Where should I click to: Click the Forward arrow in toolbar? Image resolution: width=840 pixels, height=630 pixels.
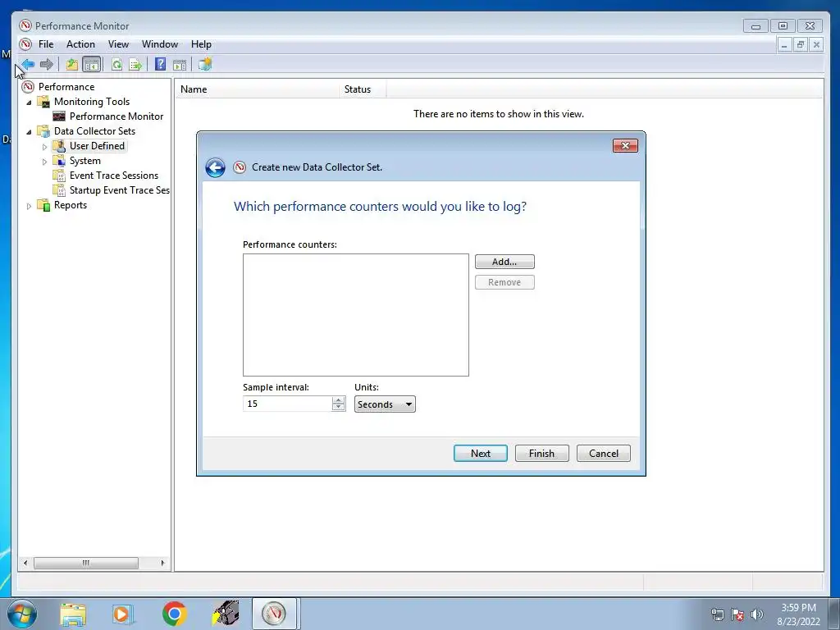pos(47,65)
